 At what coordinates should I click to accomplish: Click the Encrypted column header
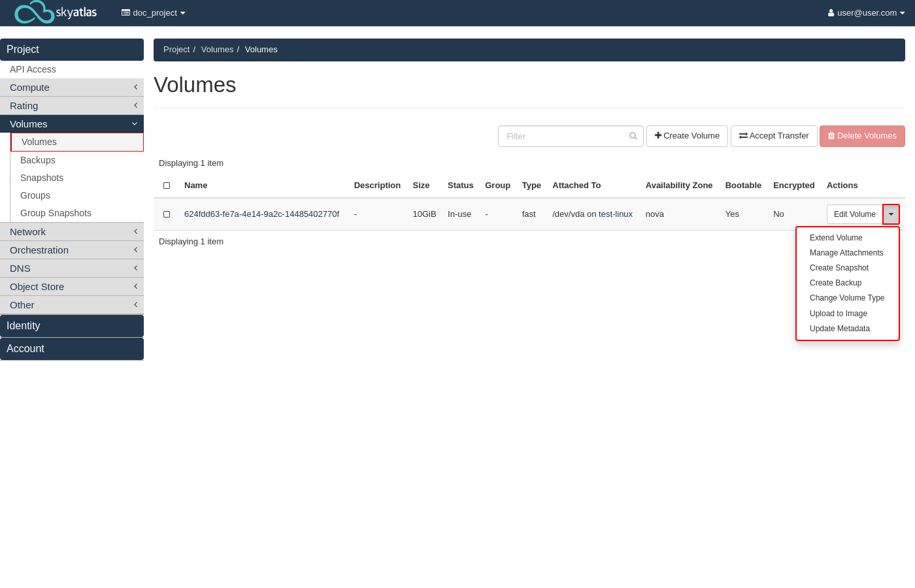coord(794,186)
